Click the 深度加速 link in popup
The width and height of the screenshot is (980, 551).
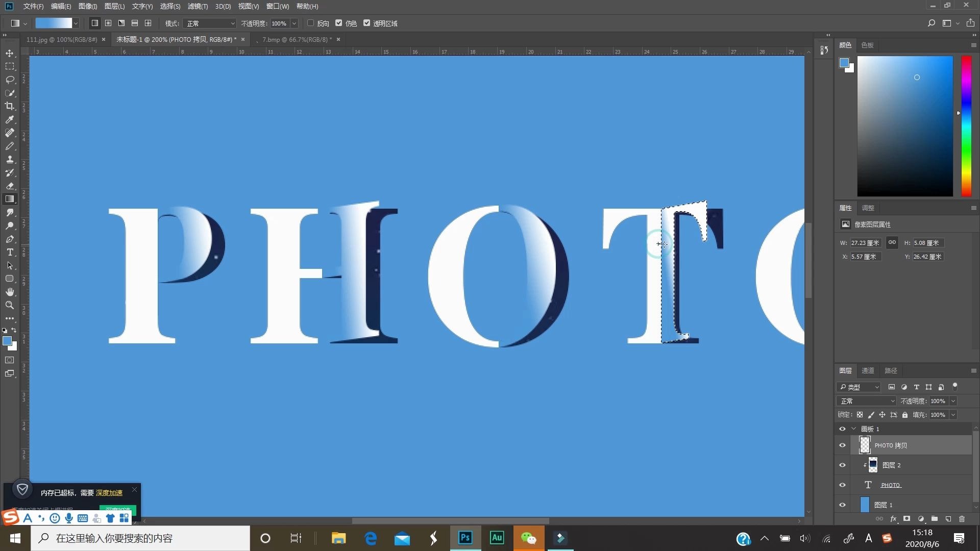[x=109, y=493]
